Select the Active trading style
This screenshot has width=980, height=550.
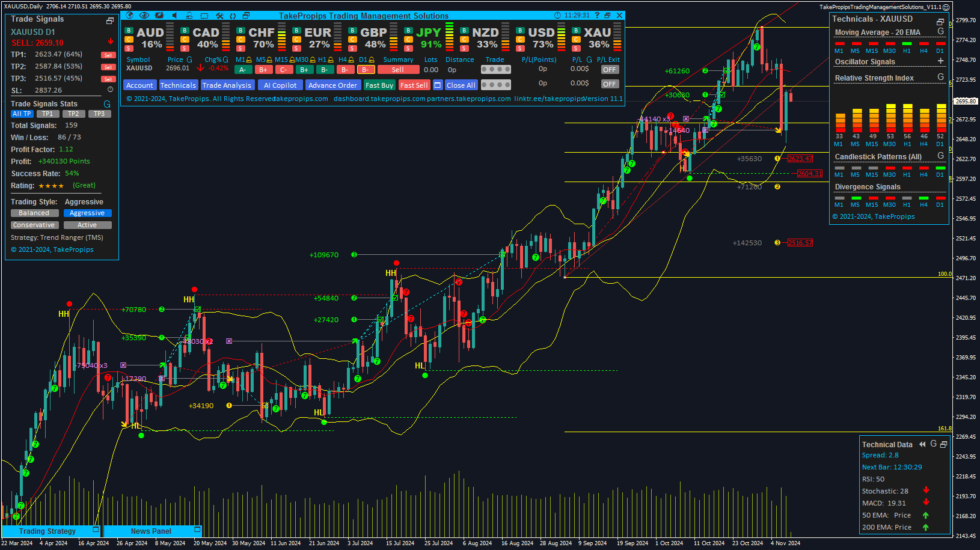tap(87, 225)
